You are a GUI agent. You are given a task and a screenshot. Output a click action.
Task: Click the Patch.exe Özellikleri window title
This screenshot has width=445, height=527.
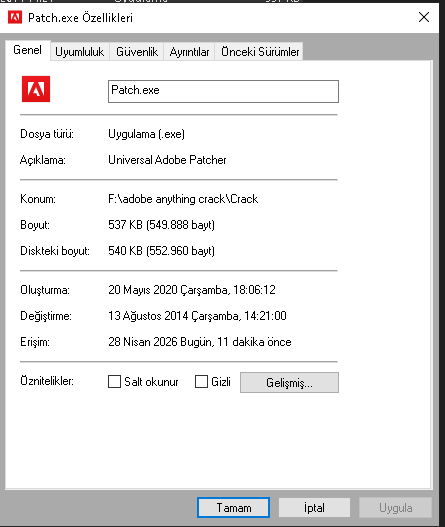80,18
